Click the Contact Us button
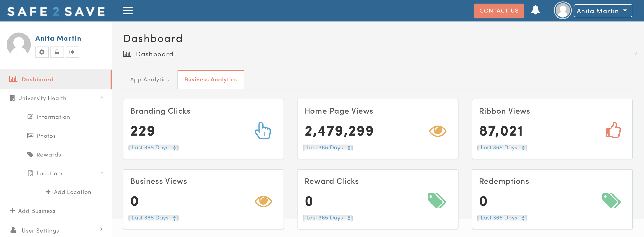 (x=499, y=11)
